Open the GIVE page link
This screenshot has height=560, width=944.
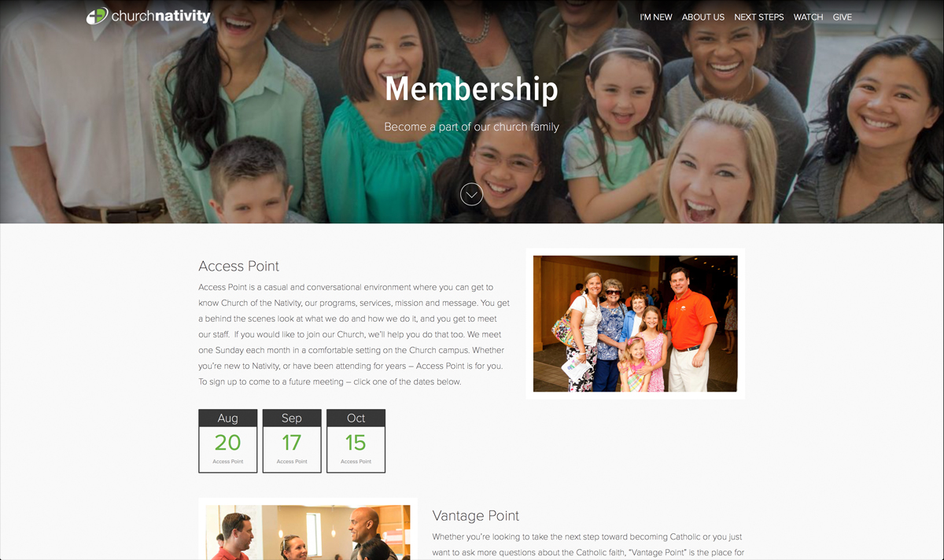pyautogui.click(x=843, y=17)
